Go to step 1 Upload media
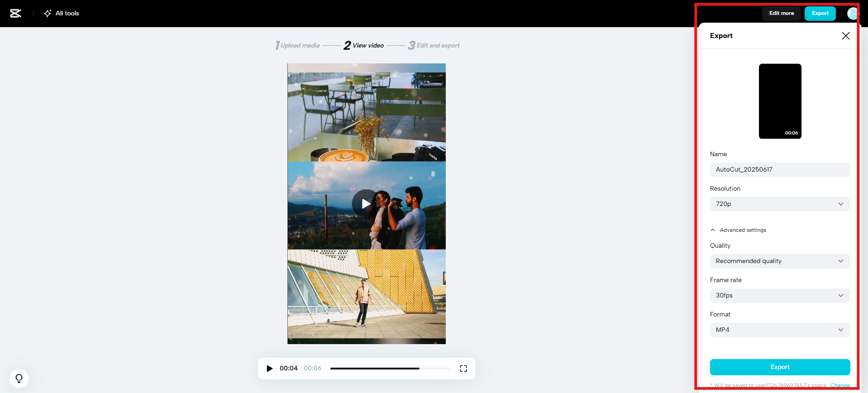868x393 pixels. tap(297, 45)
